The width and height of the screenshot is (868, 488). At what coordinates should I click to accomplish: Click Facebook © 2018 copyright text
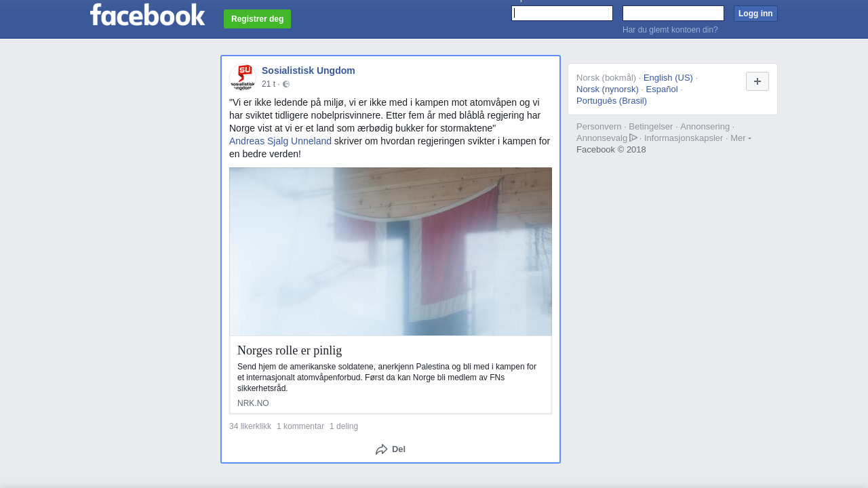pos(611,149)
